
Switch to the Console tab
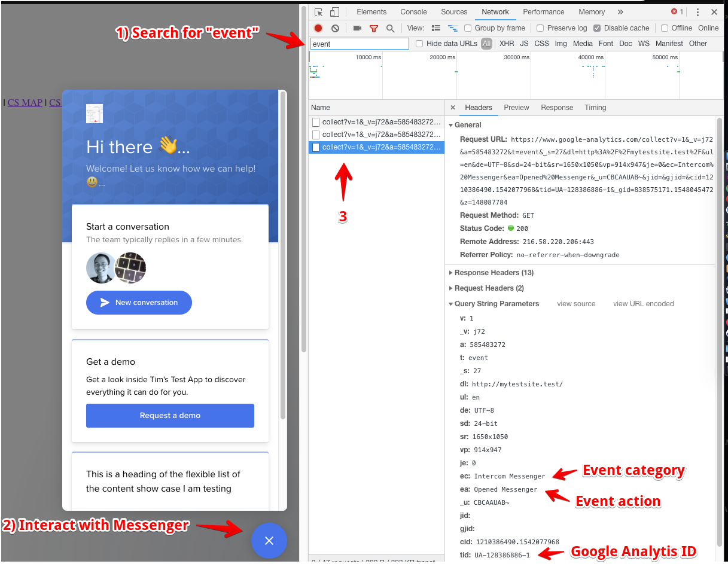[413, 12]
